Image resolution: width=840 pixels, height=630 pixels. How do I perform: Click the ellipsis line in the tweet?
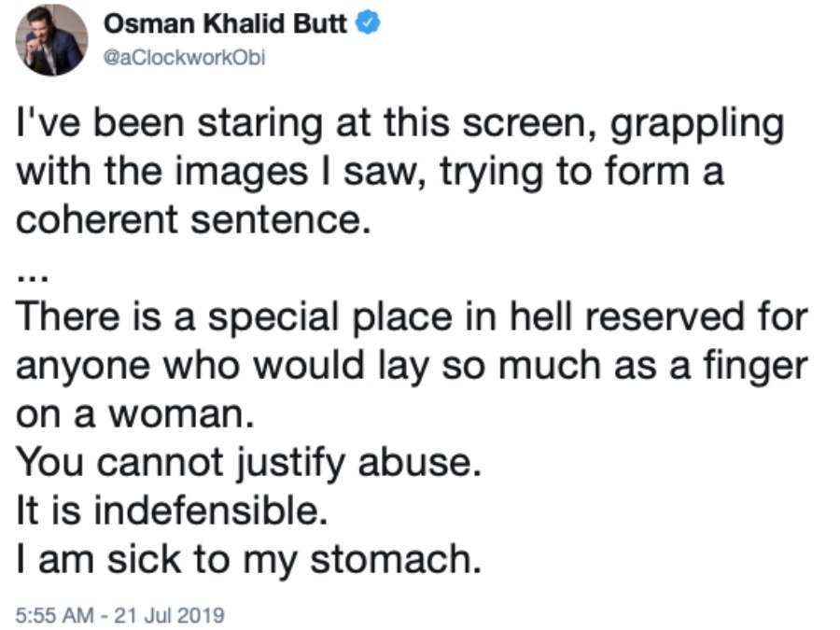click(x=33, y=278)
